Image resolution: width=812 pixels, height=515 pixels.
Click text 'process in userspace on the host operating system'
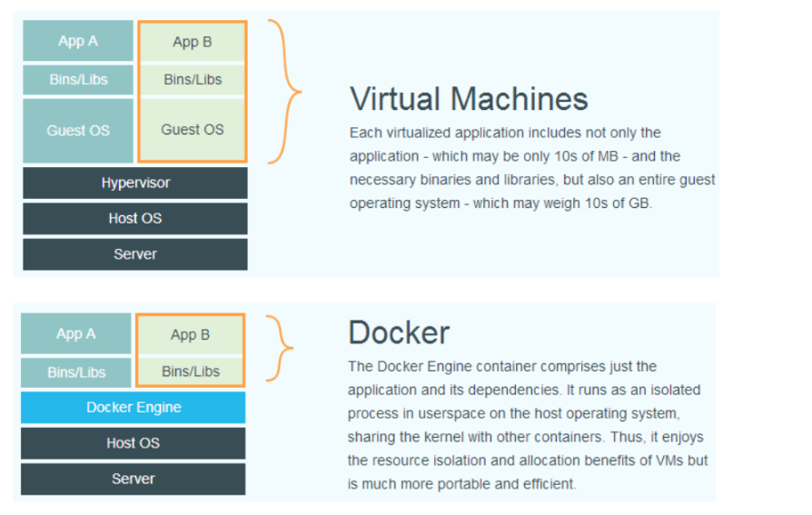(512, 414)
